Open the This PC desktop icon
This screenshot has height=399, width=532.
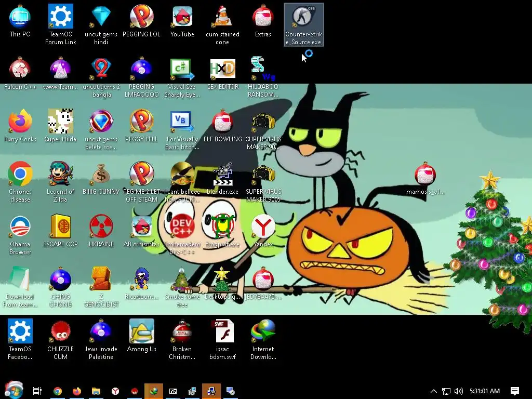(20, 21)
